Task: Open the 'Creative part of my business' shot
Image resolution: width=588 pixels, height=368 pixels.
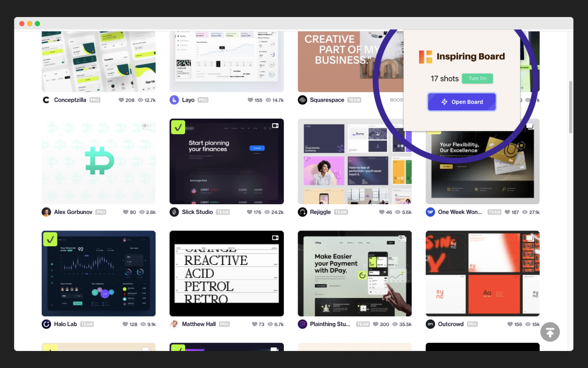Action: [x=350, y=61]
